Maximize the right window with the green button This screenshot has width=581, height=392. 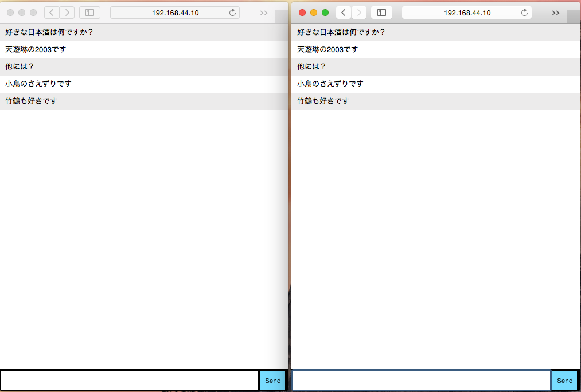325,13
